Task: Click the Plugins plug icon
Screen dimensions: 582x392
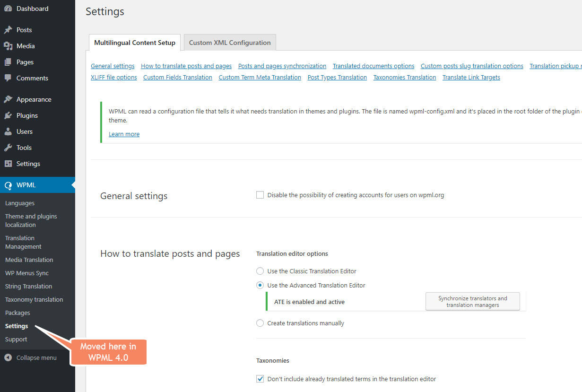Action: (x=8, y=115)
